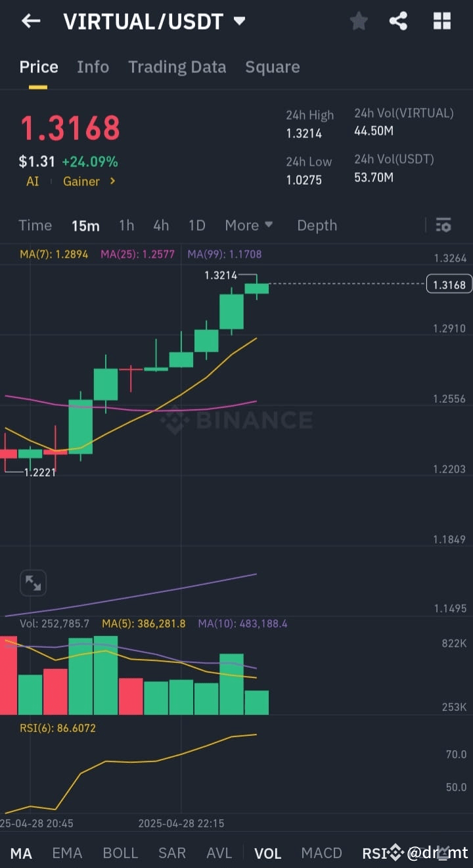Viewport: 473px width, 868px height.
Task: Tap the current price label 1.3168
Action: pyautogui.click(x=449, y=284)
